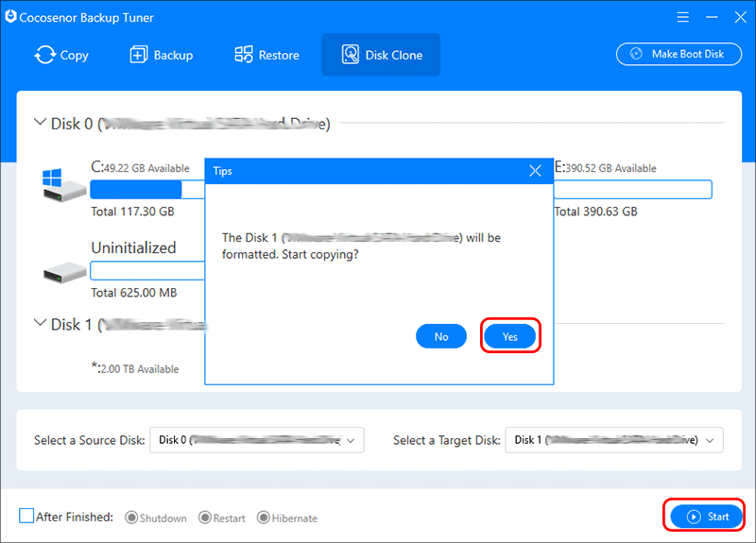Click the C: drive usage bar

click(x=147, y=190)
